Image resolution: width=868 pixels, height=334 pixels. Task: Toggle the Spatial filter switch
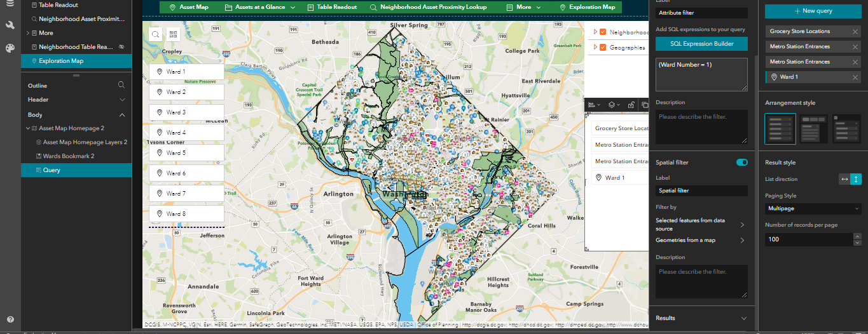pos(741,163)
